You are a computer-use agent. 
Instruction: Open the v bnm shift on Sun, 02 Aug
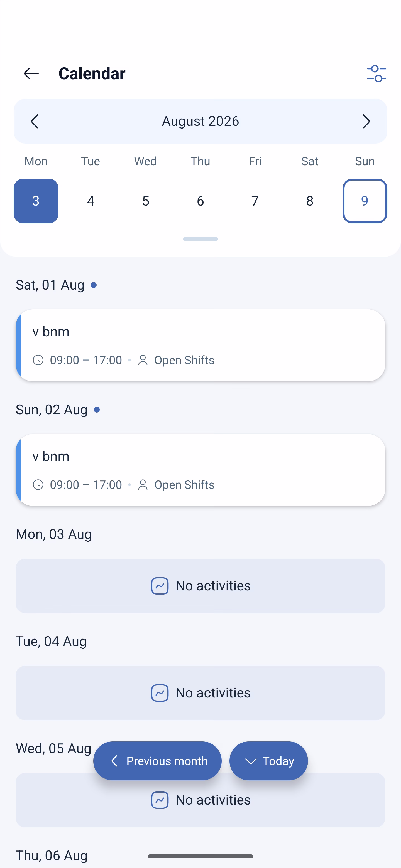[x=200, y=470]
